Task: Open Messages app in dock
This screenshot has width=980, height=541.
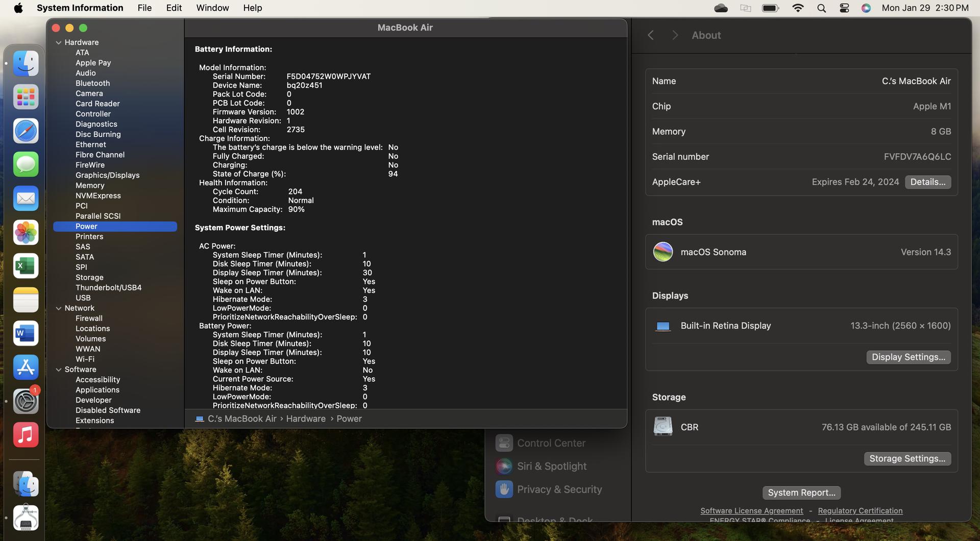Action: tap(26, 164)
